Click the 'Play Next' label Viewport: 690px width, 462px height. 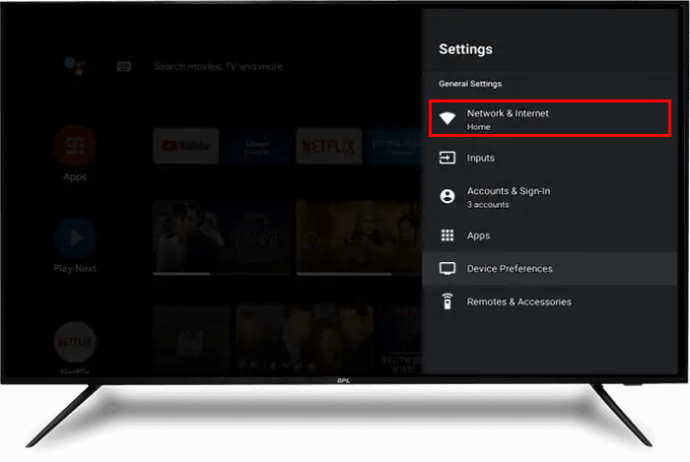tap(75, 268)
